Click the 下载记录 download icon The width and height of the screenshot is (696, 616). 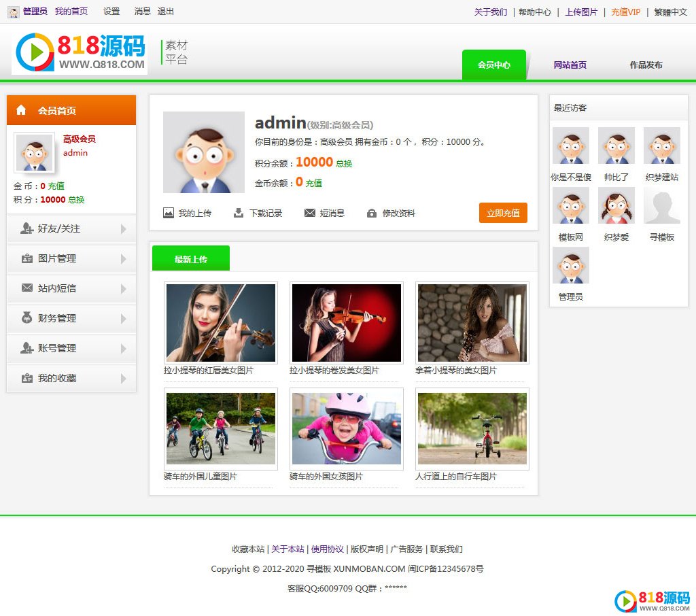[239, 213]
